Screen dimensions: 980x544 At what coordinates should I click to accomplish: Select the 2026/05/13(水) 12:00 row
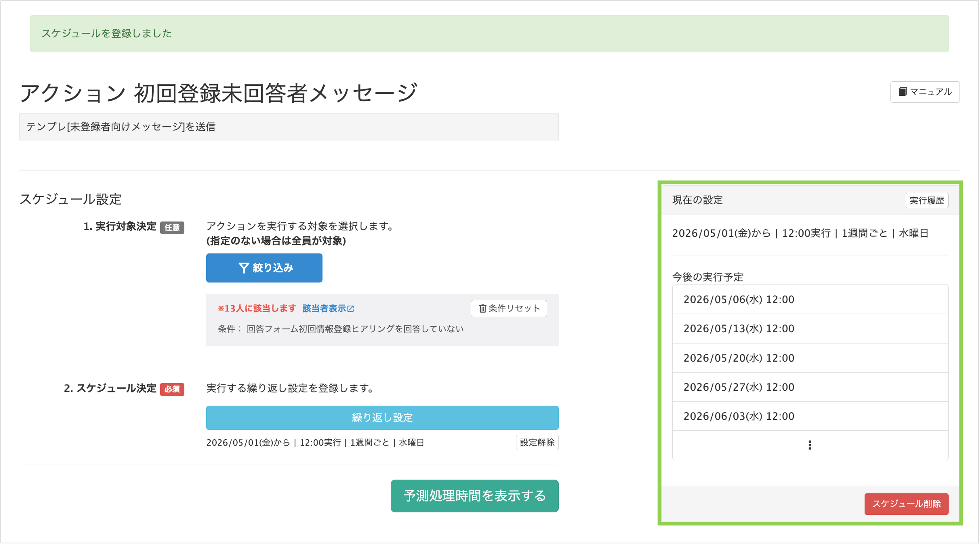point(810,329)
